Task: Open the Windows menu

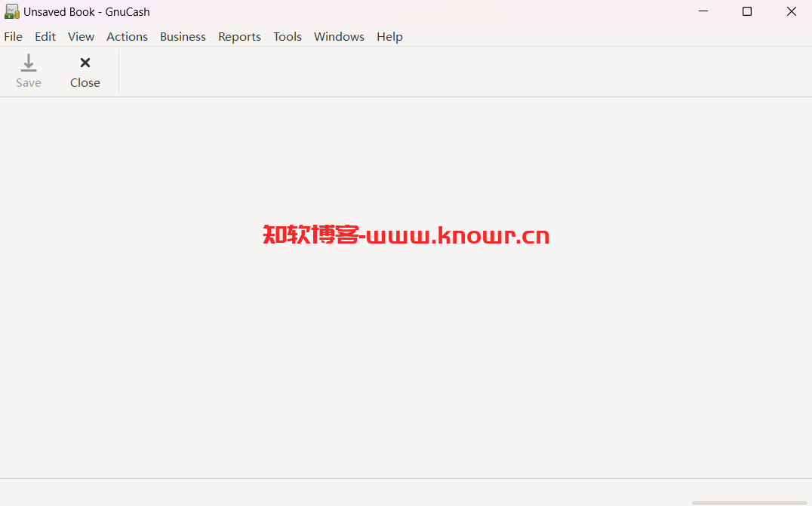Action: (339, 37)
